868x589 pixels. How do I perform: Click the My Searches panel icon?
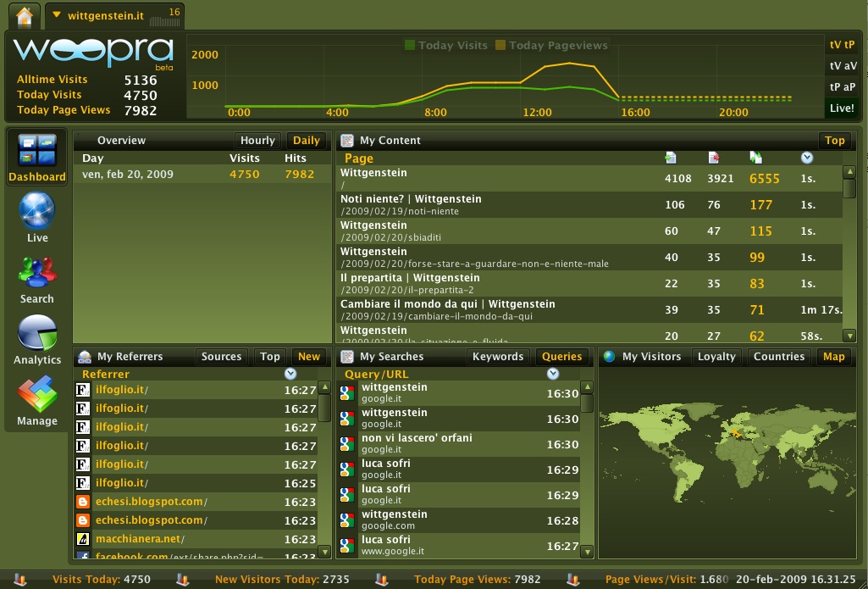[347, 357]
